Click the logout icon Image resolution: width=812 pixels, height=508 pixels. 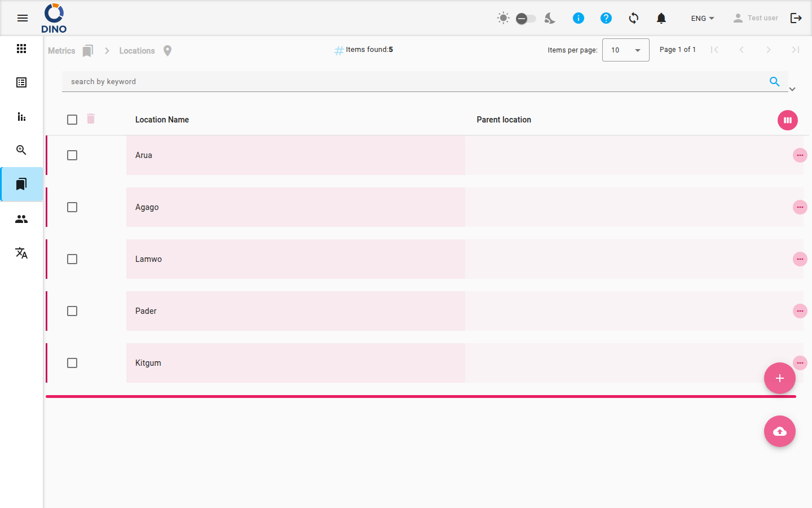(x=796, y=18)
